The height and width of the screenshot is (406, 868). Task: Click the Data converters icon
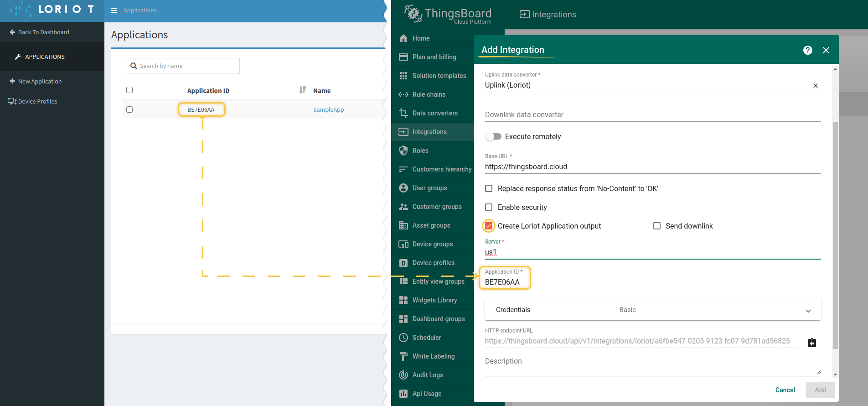click(x=403, y=113)
